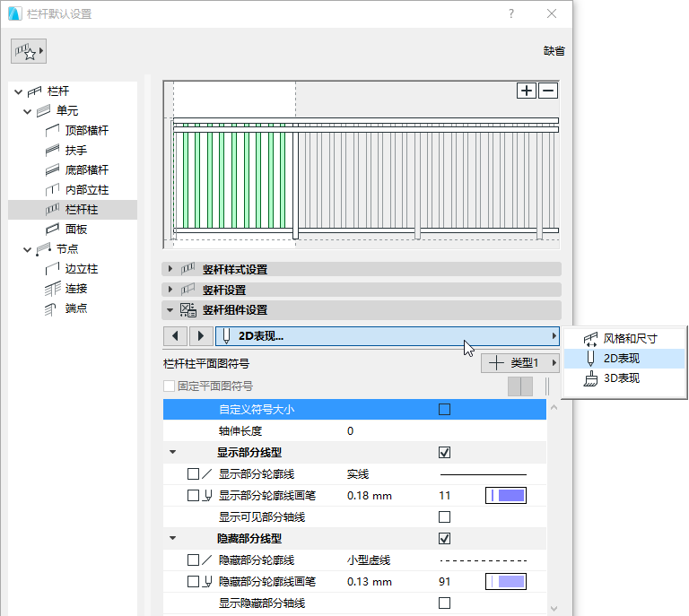Select the 边立柱 edge post icon

pos(52,269)
